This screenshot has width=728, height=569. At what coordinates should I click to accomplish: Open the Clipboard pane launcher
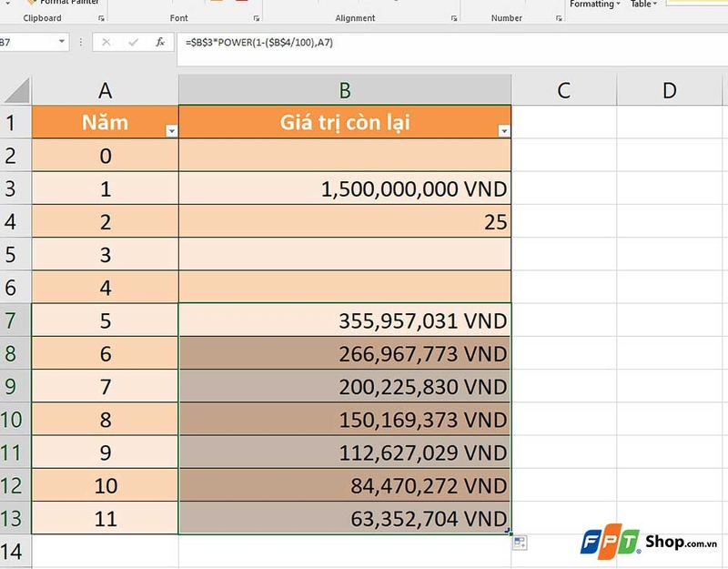pyautogui.click(x=101, y=16)
